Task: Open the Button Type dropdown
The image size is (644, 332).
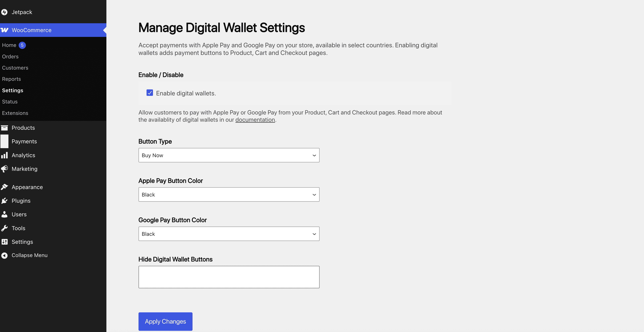Action: [x=228, y=155]
